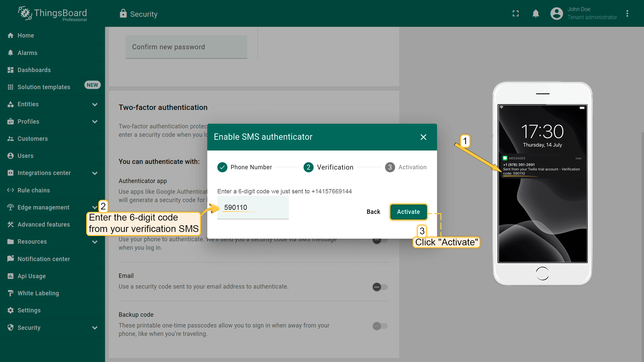644x362 pixels.
Task: Go to Customers menu item
Action: tap(33, 138)
